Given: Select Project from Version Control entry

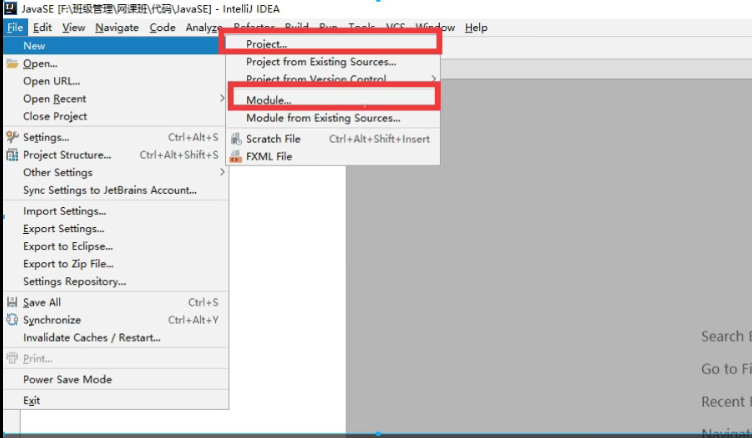Looking at the screenshot, I should 332,79.
